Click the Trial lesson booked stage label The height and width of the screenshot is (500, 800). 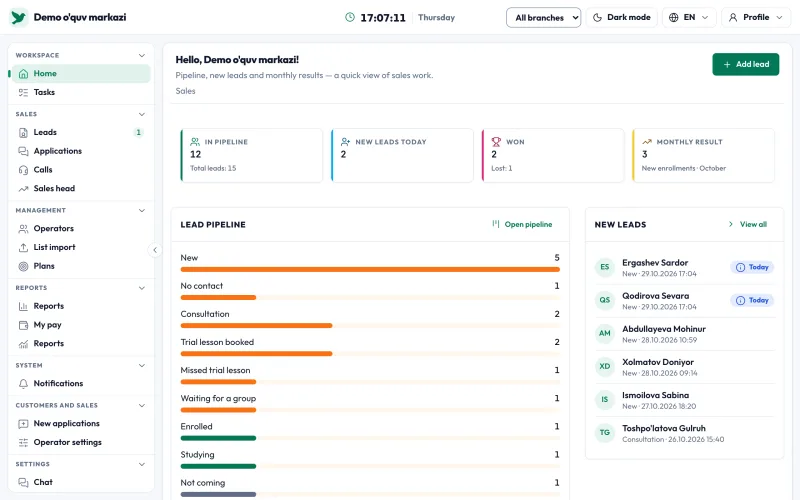pyautogui.click(x=217, y=342)
